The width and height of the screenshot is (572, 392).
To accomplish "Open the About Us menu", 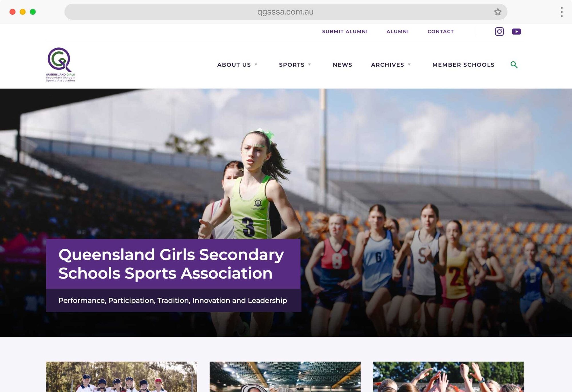I will (x=234, y=65).
